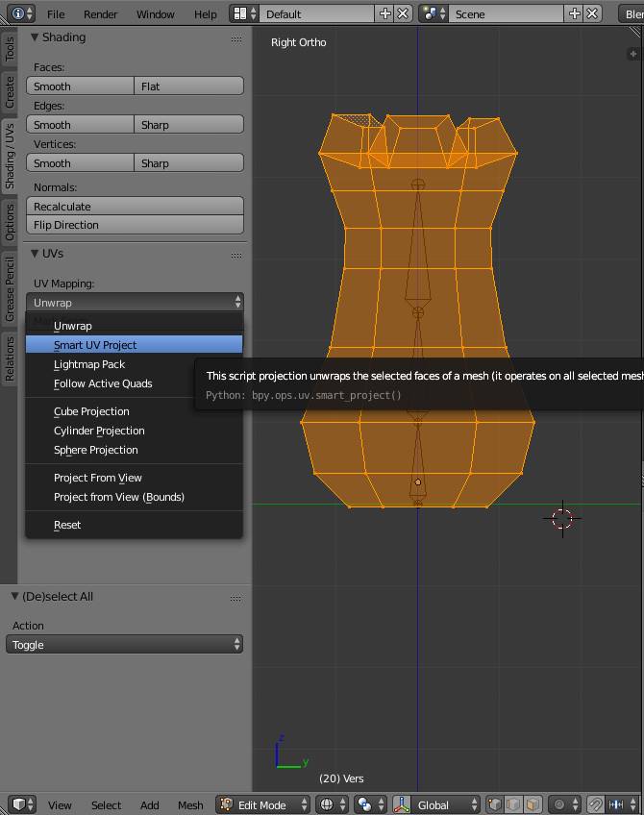Open the pivot point selector
Viewport: 644px width, 815px height.
point(371,804)
